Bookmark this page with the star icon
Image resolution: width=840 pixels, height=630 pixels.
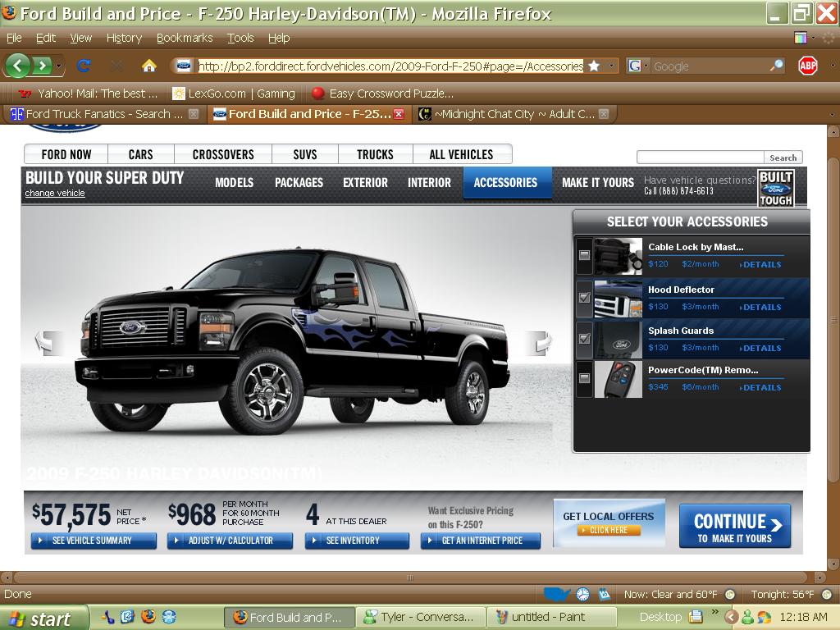(594, 66)
